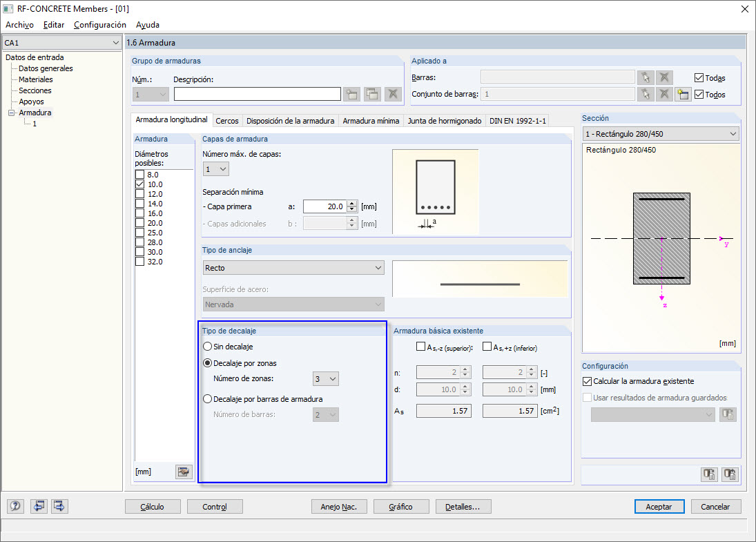Screen dimensions: 756x542
Task: Click the pick members icon next to Barras
Action: 646,77
